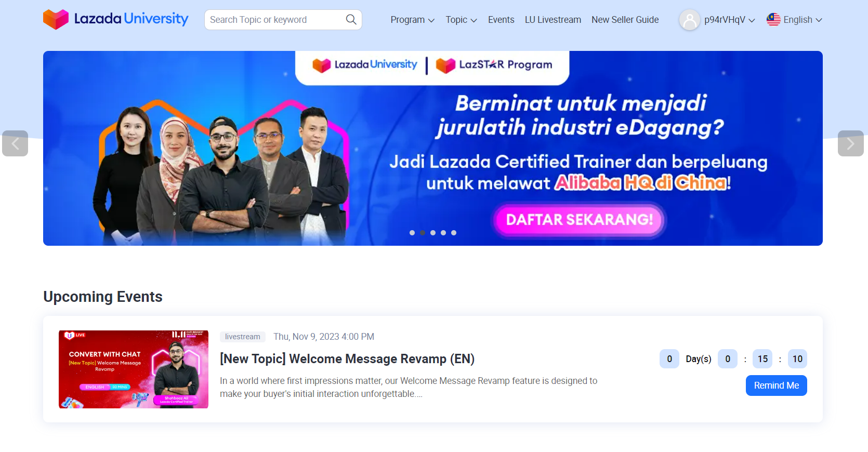Screen dimensions: 868x452
Task: Click the Lazada University logo inside banner
Action: point(365,65)
